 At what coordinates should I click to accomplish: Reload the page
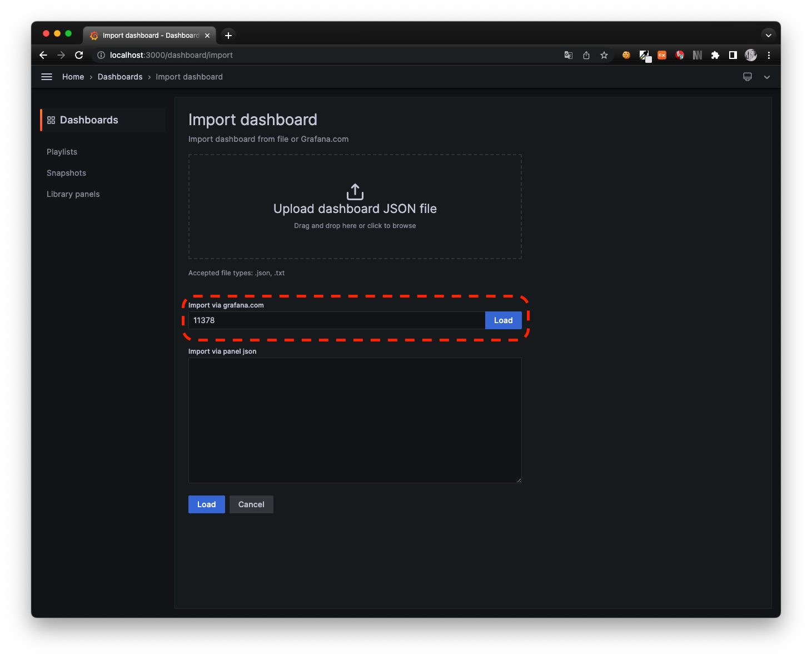(79, 55)
